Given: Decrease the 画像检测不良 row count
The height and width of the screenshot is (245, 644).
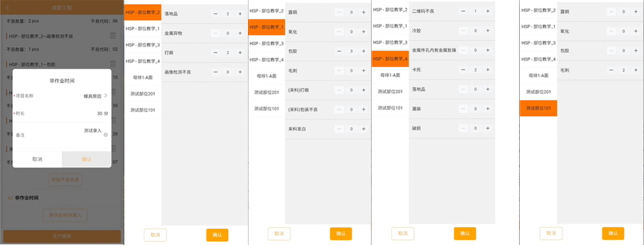Looking at the screenshot, I should coord(216,72).
